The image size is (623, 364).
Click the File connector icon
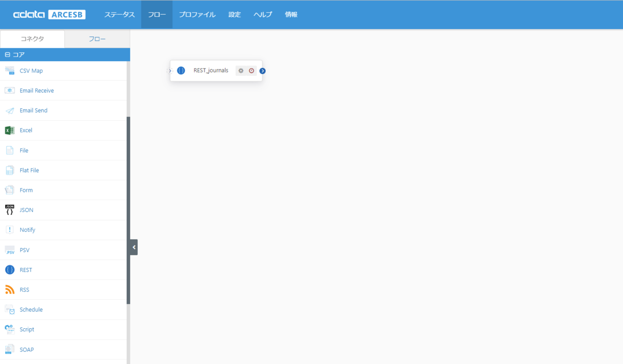tap(9, 150)
